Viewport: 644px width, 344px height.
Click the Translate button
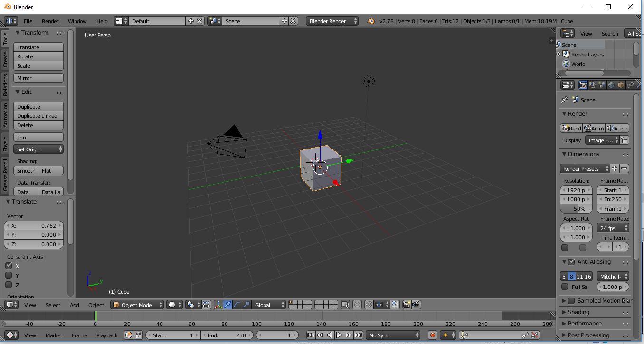click(38, 47)
